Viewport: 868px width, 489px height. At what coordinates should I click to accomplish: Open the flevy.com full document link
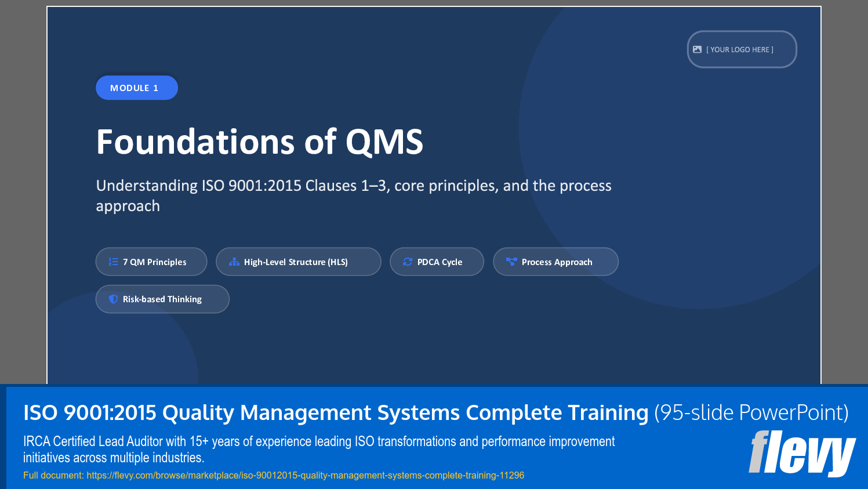(x=273, y=475)
